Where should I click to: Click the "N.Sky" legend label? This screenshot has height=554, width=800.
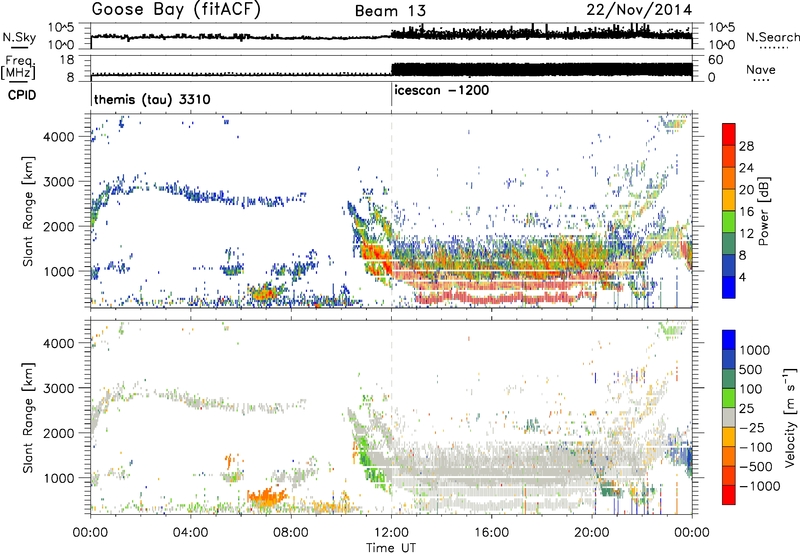[x=19, y=37]
